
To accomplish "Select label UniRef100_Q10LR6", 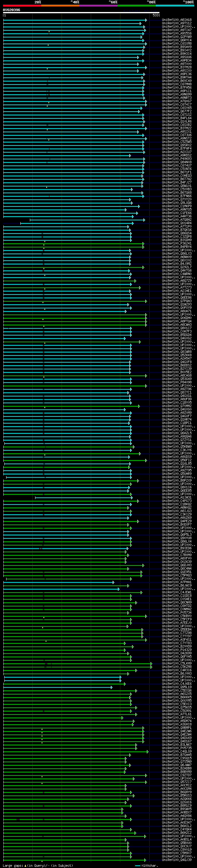I will click(177, 122).
